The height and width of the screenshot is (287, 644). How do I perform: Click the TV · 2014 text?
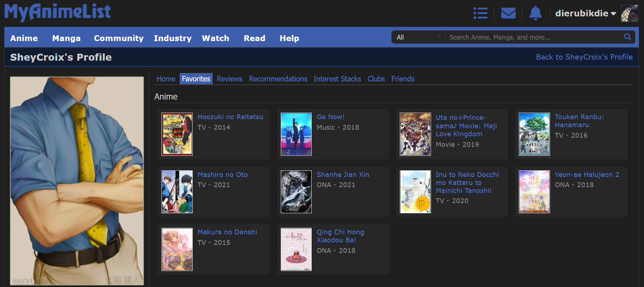[214, 128]
